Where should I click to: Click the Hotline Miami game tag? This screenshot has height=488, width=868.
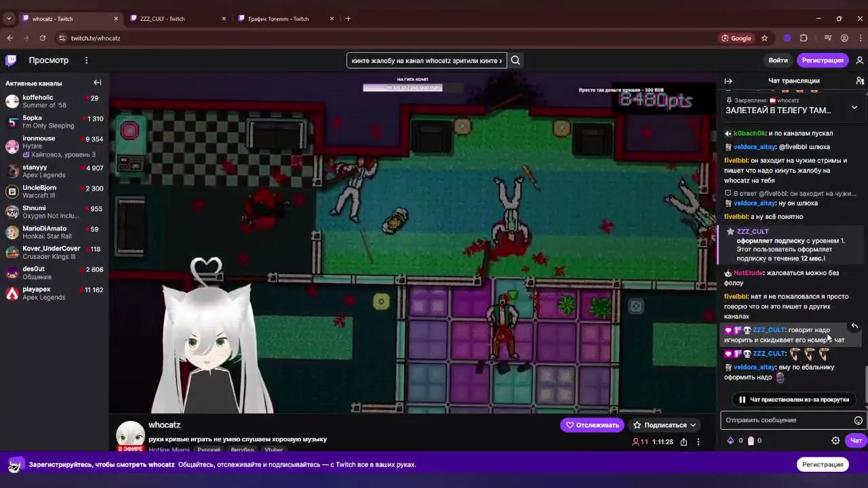(x=169, y=449)
